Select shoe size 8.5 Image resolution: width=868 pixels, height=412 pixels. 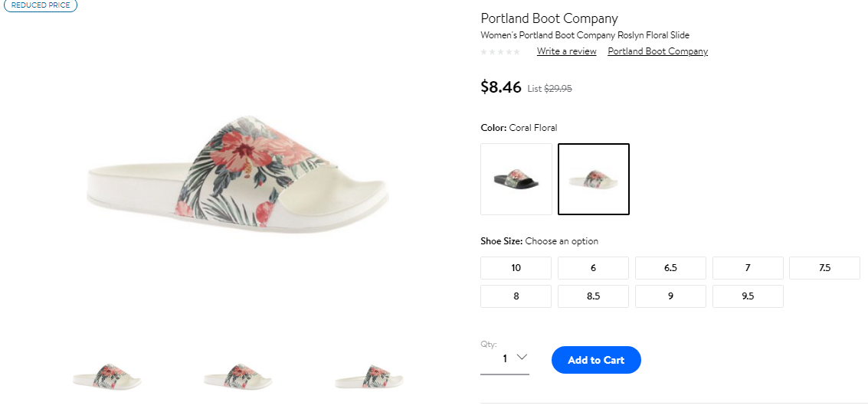594,296
